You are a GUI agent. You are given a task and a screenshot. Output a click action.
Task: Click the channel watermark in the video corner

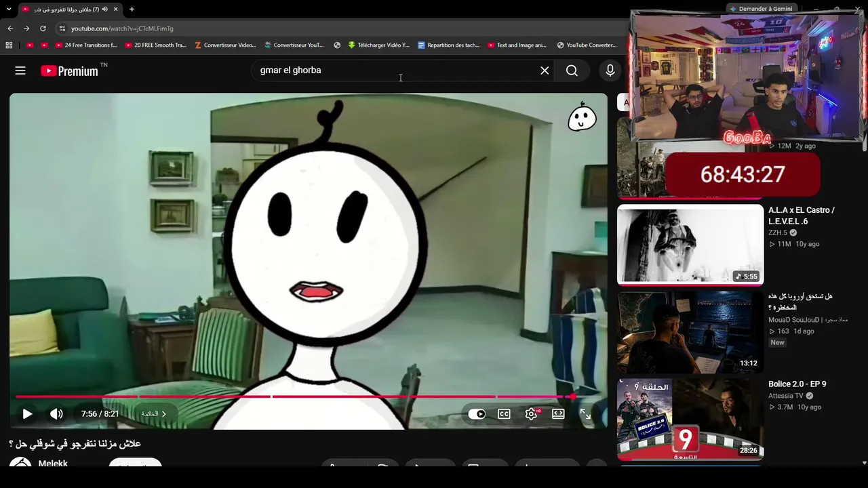582,117
